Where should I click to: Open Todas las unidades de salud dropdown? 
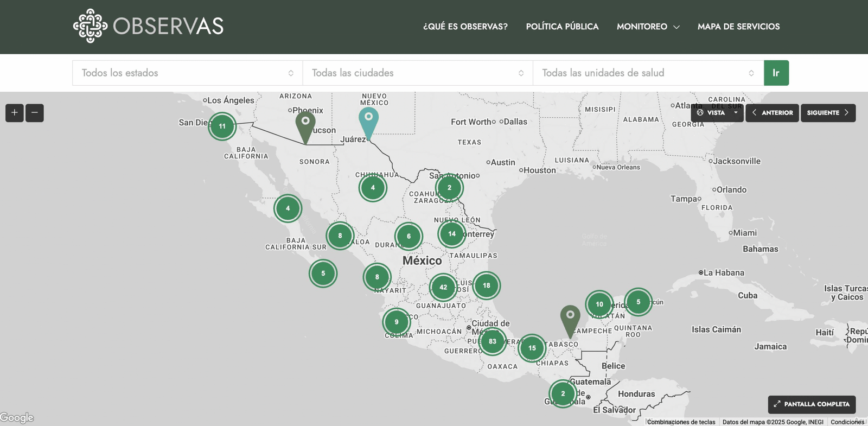pyautogui.click(x=648, y=73)
